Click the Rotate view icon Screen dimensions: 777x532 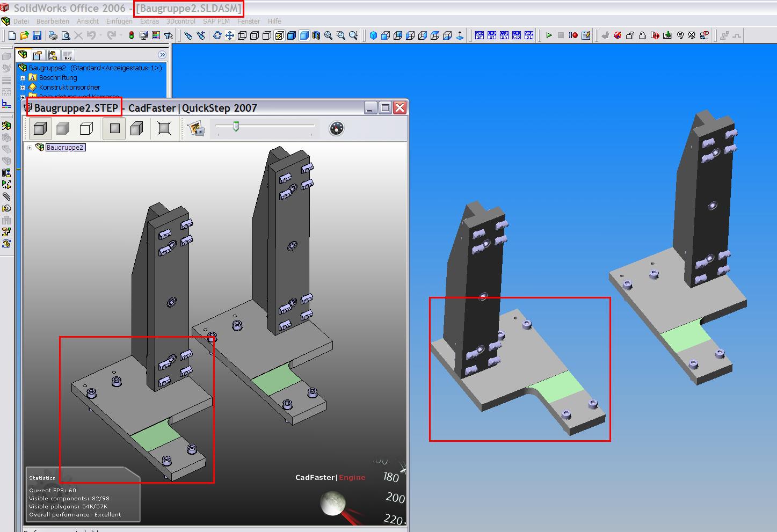click(x=217, y=35)
